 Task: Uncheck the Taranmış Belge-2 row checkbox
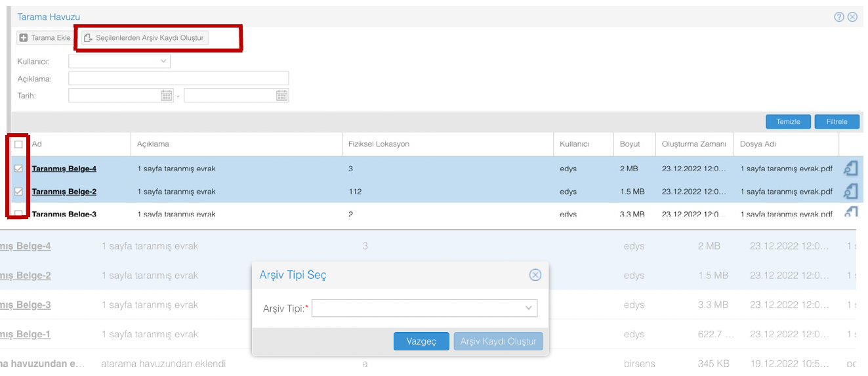(x=18, y=192)
